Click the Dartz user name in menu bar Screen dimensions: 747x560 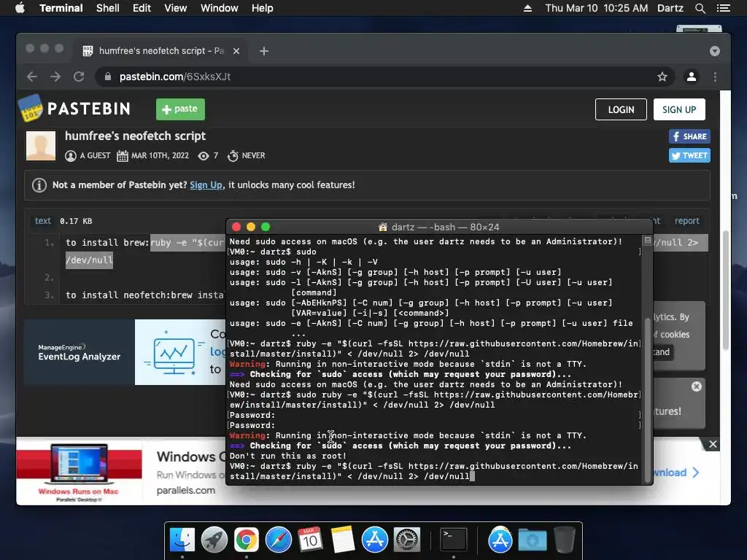tap(670, 8)
